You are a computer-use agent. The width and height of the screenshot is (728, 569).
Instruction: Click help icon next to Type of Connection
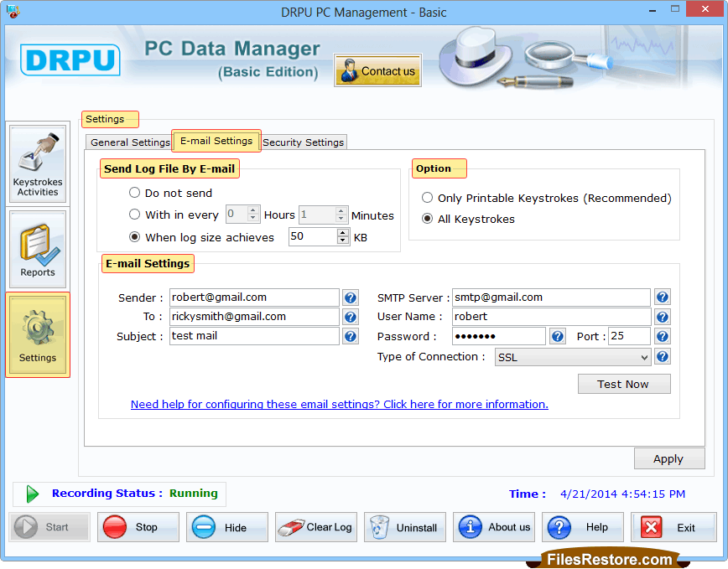coord(663,357)
